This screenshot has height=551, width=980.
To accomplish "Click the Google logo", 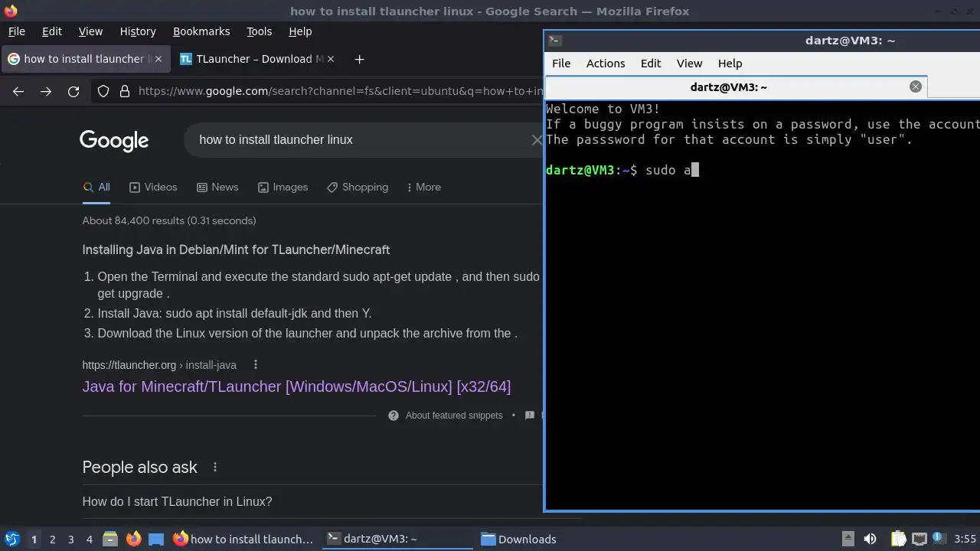I will click(114, 140).
